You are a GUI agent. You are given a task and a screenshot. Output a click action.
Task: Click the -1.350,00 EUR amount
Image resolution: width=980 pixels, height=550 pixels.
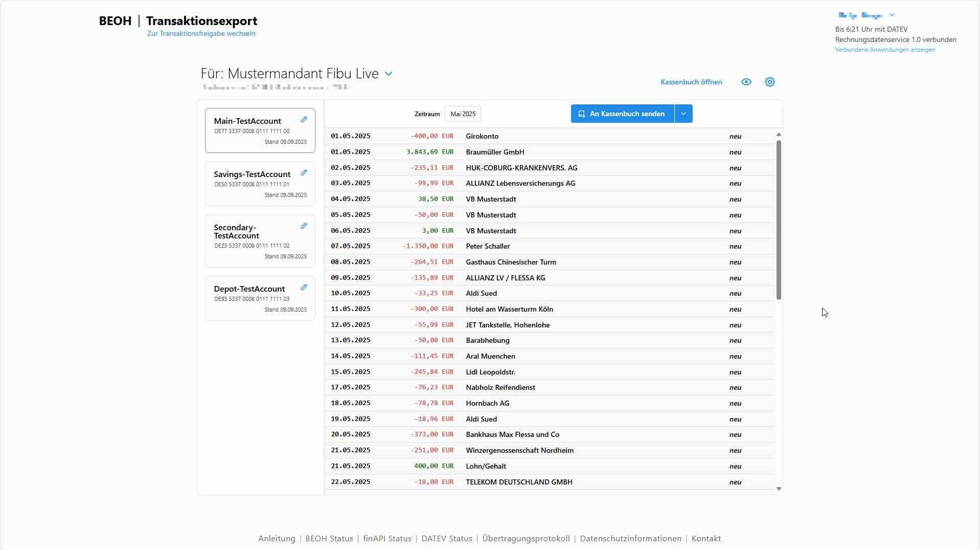[x=428, y=246]
